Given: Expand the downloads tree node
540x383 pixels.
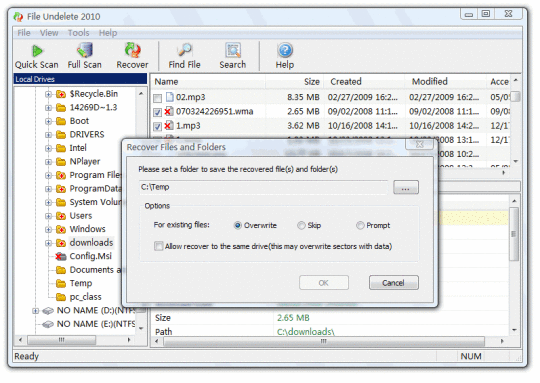Looking at the screenshot, I should point(48,244).
